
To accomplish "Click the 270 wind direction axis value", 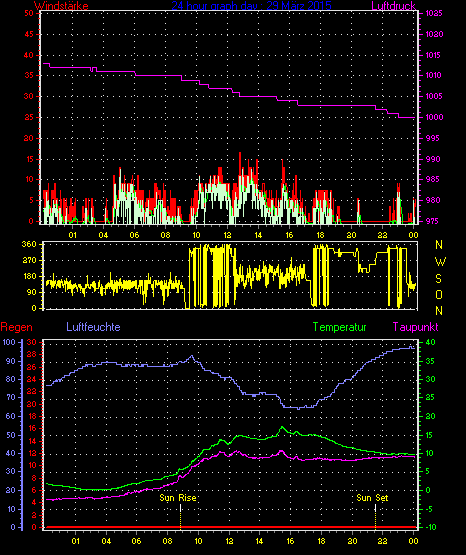I will coord(29,261).
